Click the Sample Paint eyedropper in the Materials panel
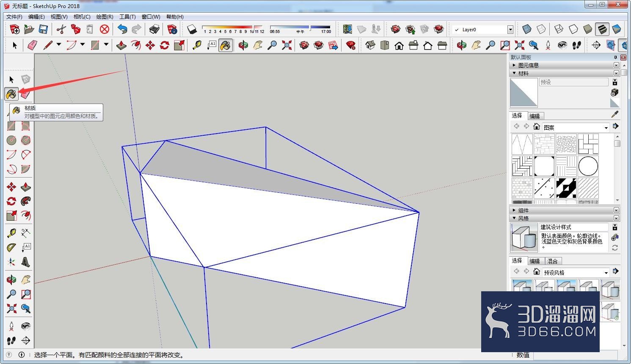This screenshot has height=364, width=631. tap(615, 115)
